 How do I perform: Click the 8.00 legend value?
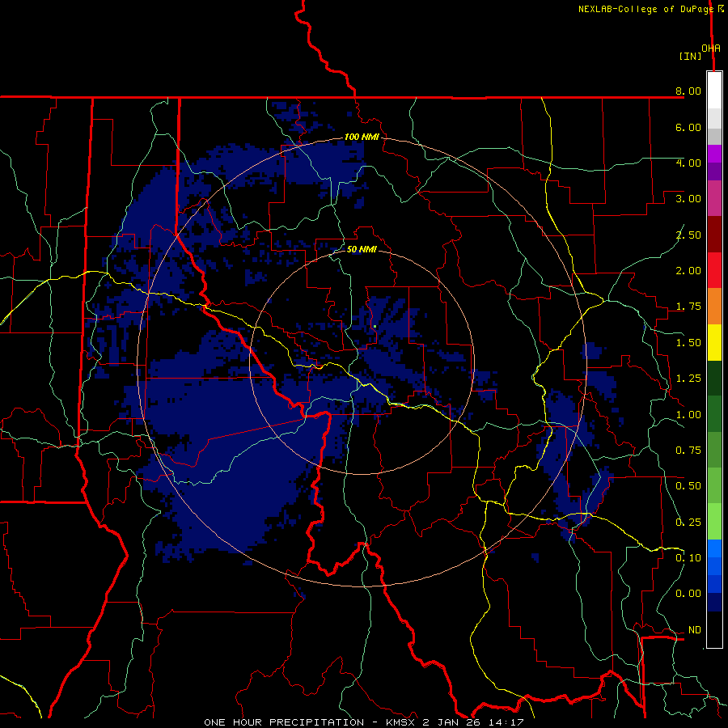click(688, 91)
